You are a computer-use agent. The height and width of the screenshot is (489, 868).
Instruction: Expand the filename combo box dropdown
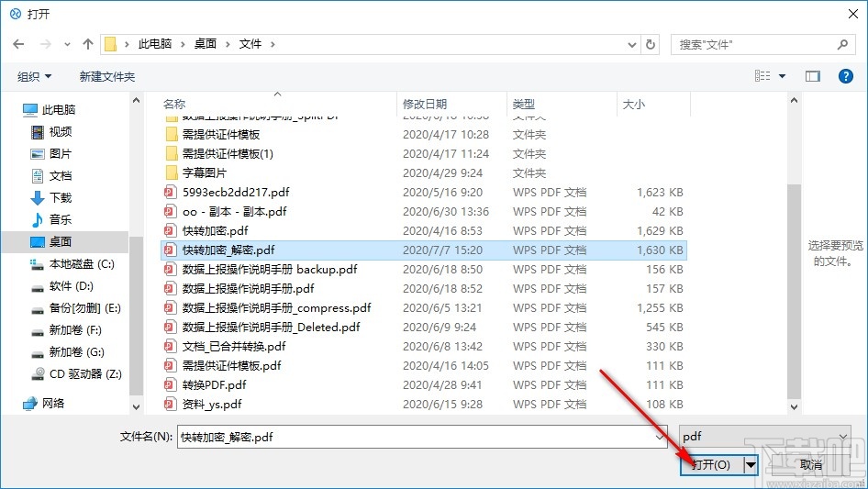click(660, 437)
